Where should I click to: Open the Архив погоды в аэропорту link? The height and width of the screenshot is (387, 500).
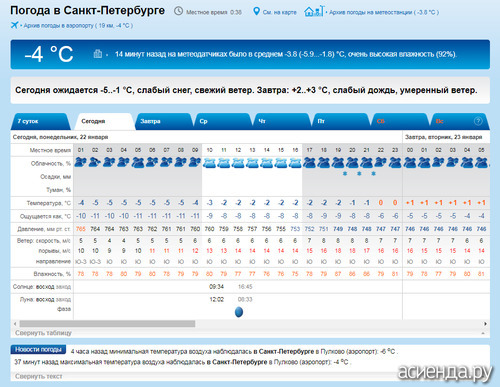tap(78, 25)
